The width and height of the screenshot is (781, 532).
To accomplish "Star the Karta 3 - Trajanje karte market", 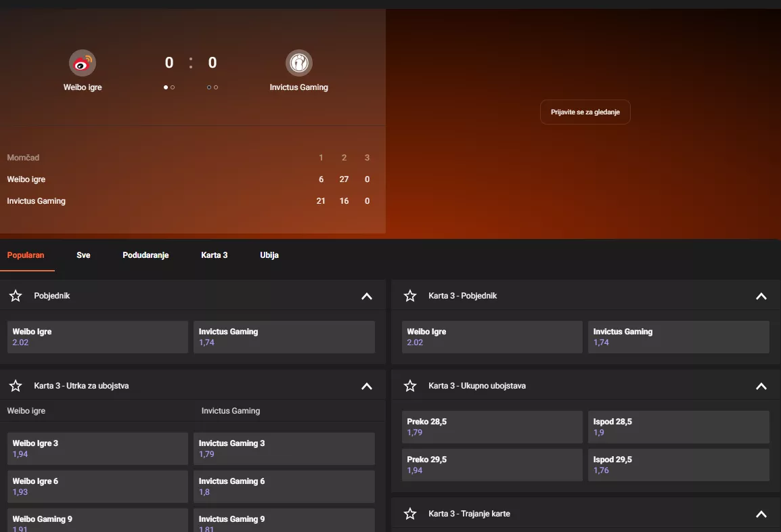I will (410, 514).
